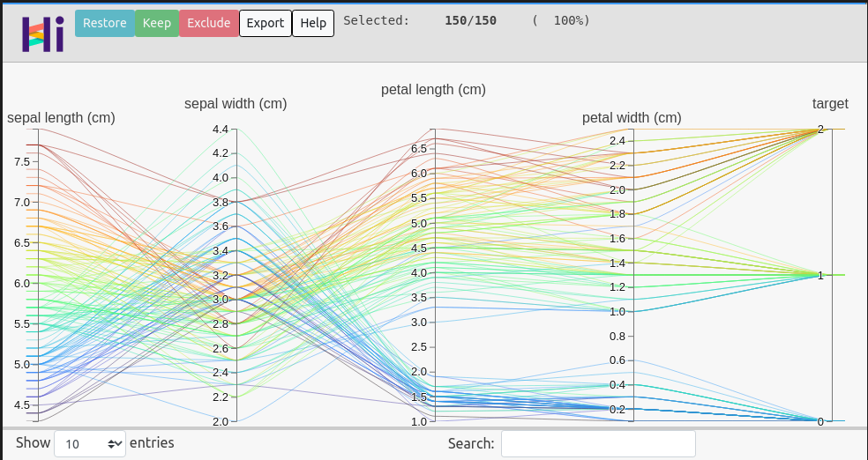Click tick 3.6 on sepal width axis
868x460 pixels.
221,226
